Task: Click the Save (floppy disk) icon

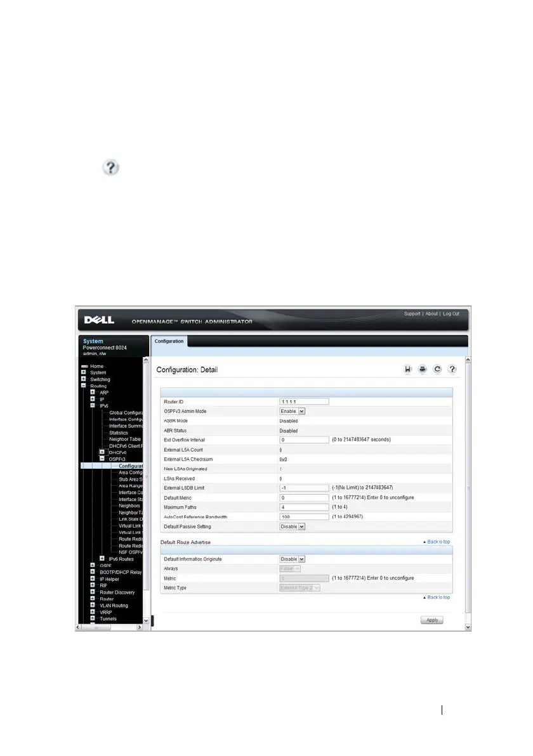Action: (x=407, y=369)
